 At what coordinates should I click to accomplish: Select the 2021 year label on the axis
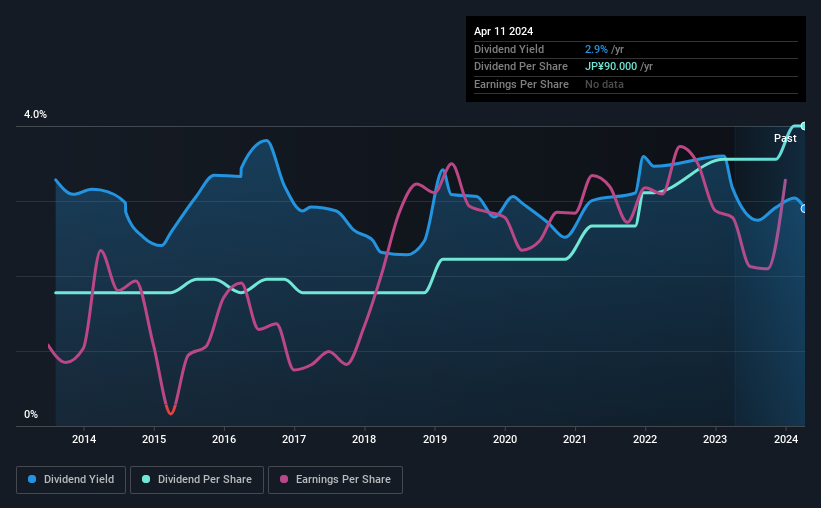[x=575, y=439]
